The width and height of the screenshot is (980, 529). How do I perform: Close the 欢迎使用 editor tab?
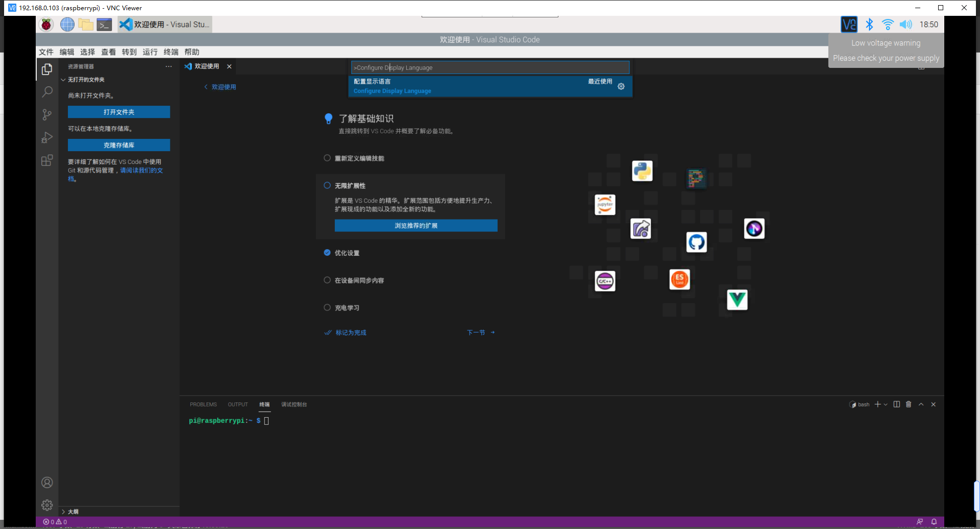coord(229,66)
